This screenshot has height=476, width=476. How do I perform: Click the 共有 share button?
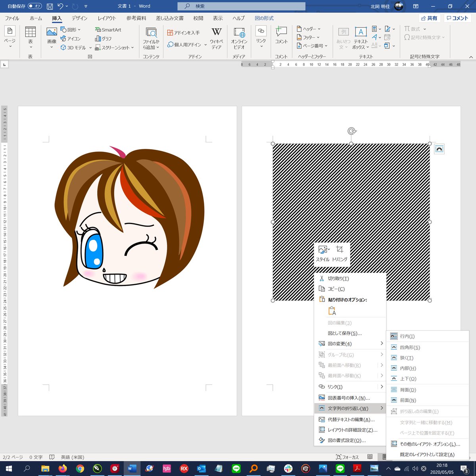pos(429,18)
